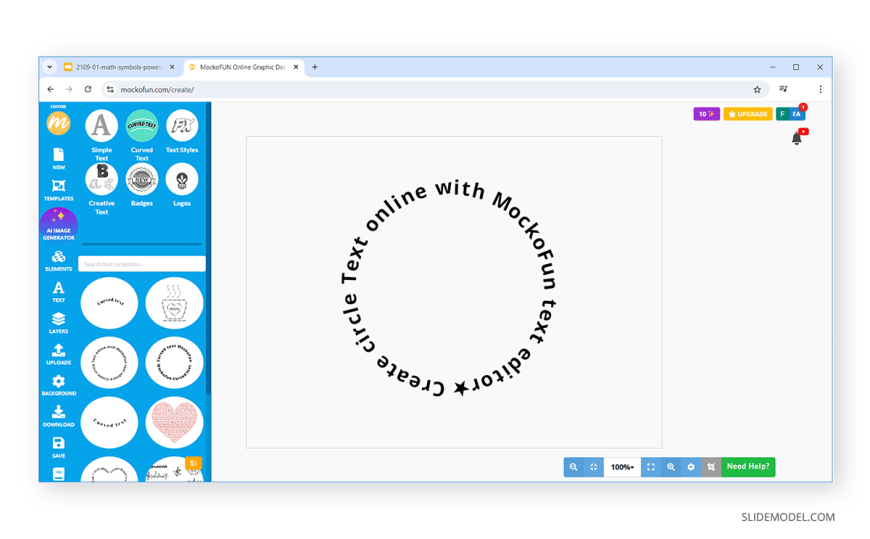Open the media control icon in Chrome toolbar
Viewport: 870px width, 539px height.
(x=783, y=89)
